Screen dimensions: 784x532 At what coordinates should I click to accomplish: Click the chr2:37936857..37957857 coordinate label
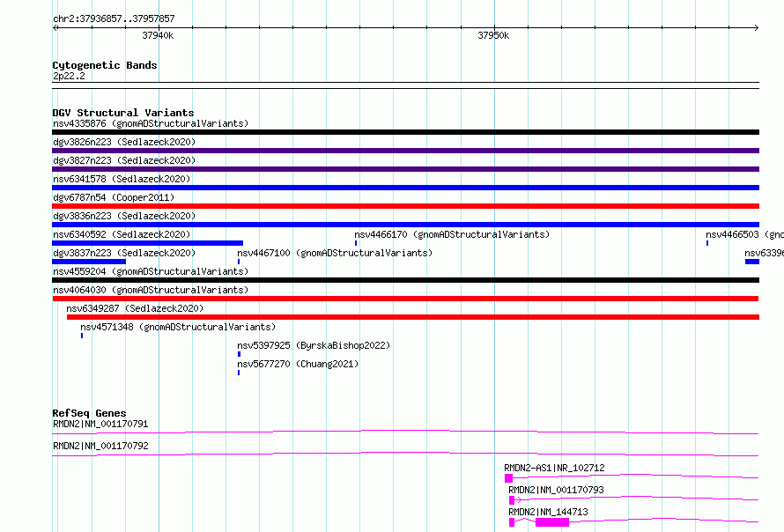click(114, 19)
